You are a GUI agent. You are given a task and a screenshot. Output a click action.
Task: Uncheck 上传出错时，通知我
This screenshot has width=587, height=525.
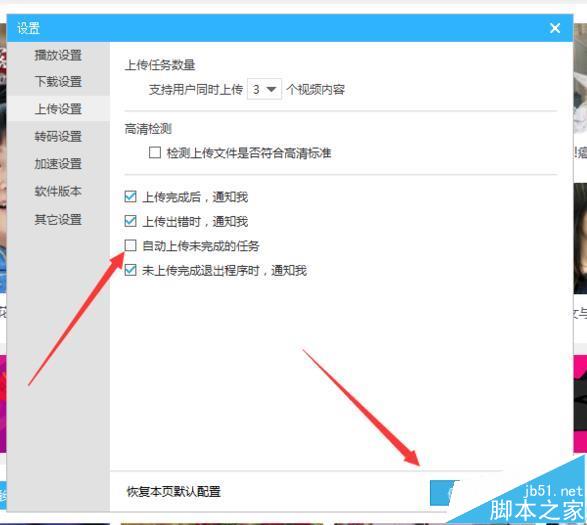130,221
